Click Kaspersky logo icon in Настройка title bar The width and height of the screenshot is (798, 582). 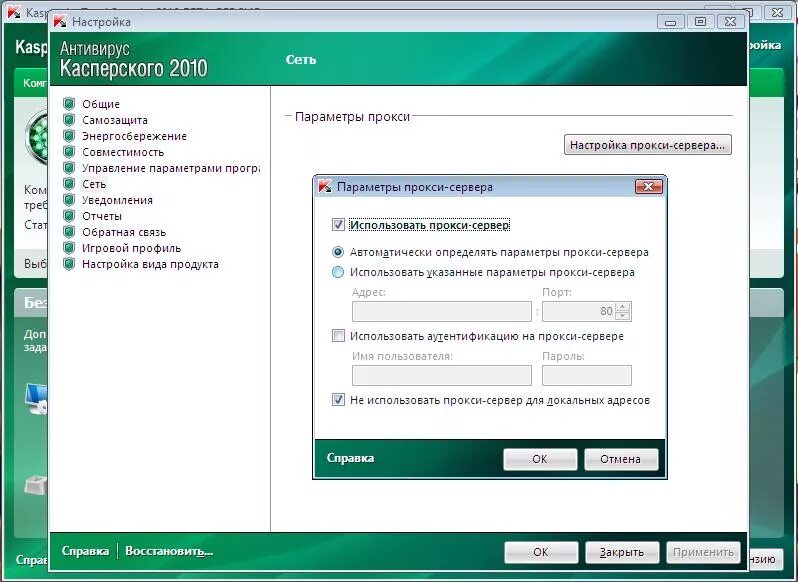pos(60,21)
